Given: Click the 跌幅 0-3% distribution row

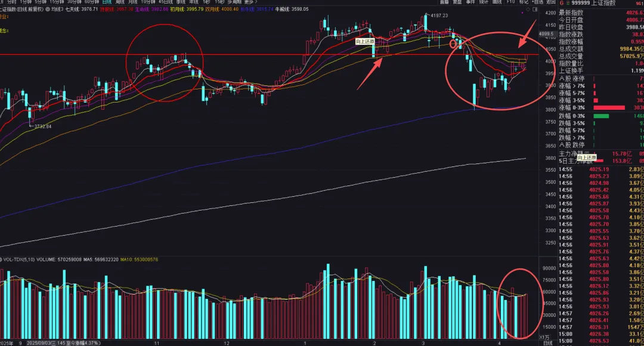Looking at the screenshot, I should pyautogui.click(x=601, y=116).
